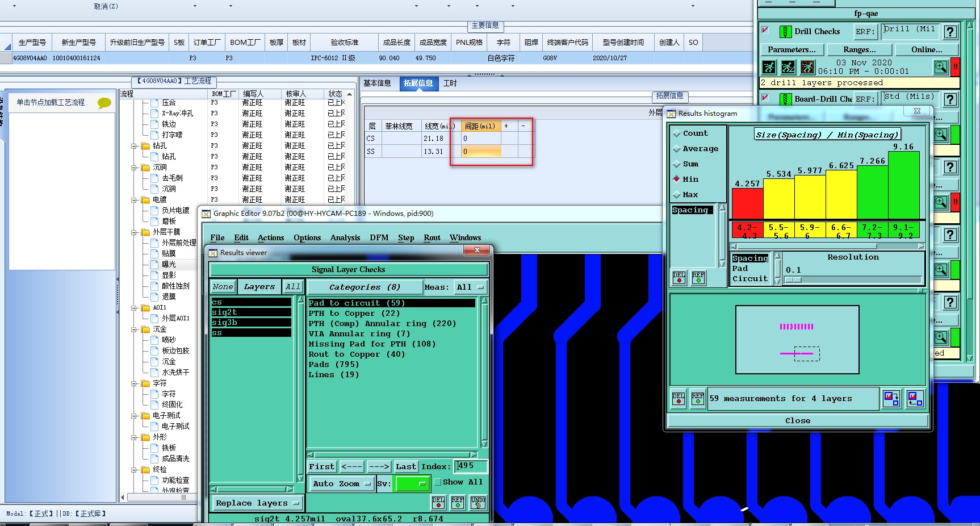
Task: Select the sig2t layer in Results viewer
Action: 251,312
